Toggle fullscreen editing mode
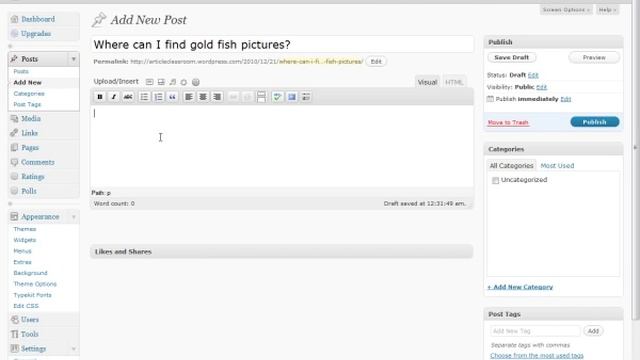 click(x=292, y=97)
